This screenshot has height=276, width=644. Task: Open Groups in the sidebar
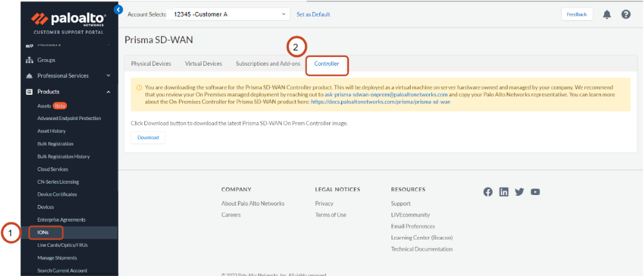point(46,60)
